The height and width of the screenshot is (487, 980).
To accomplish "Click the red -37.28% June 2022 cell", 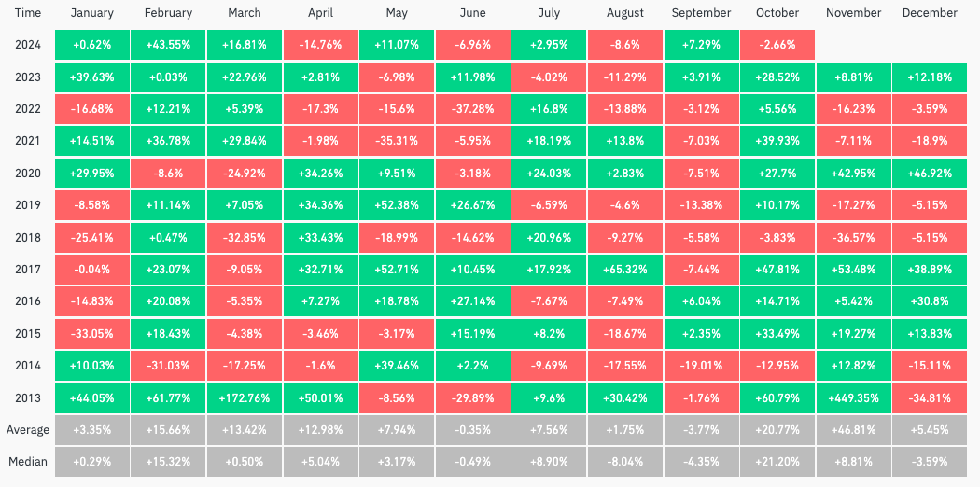I will pyautogui.click(x=472, y=109).
